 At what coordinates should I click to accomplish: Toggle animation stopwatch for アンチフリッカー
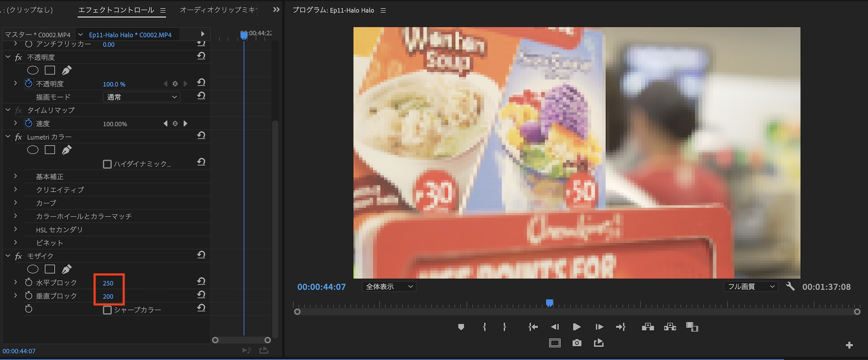pyautogui.click(x=29, y=44)
